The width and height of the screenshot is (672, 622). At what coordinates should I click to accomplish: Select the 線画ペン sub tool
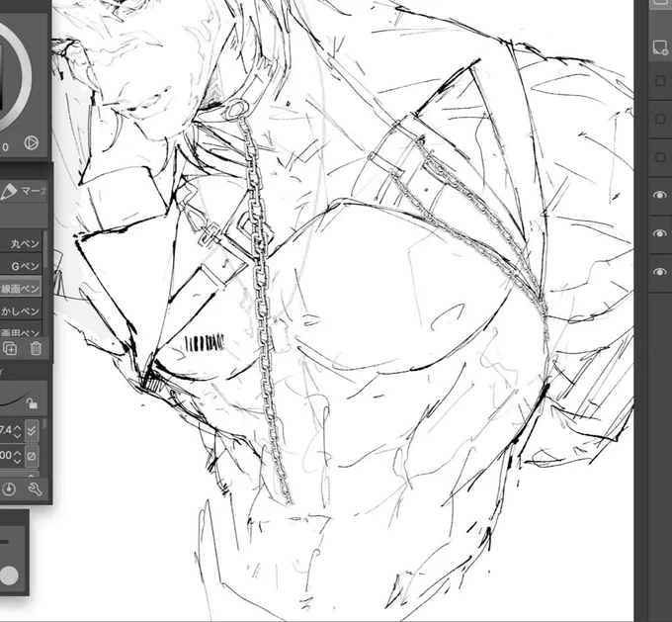[x=21, y=289]
